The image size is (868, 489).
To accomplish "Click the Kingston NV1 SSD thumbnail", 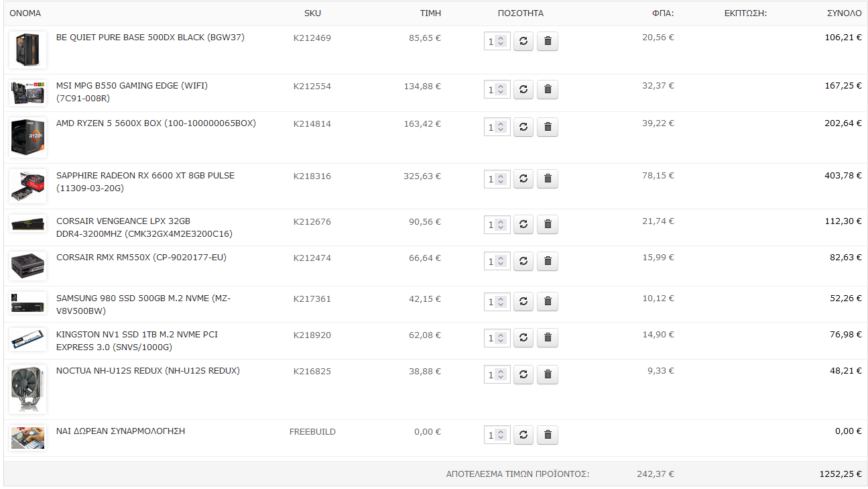I will click(27, 340).
